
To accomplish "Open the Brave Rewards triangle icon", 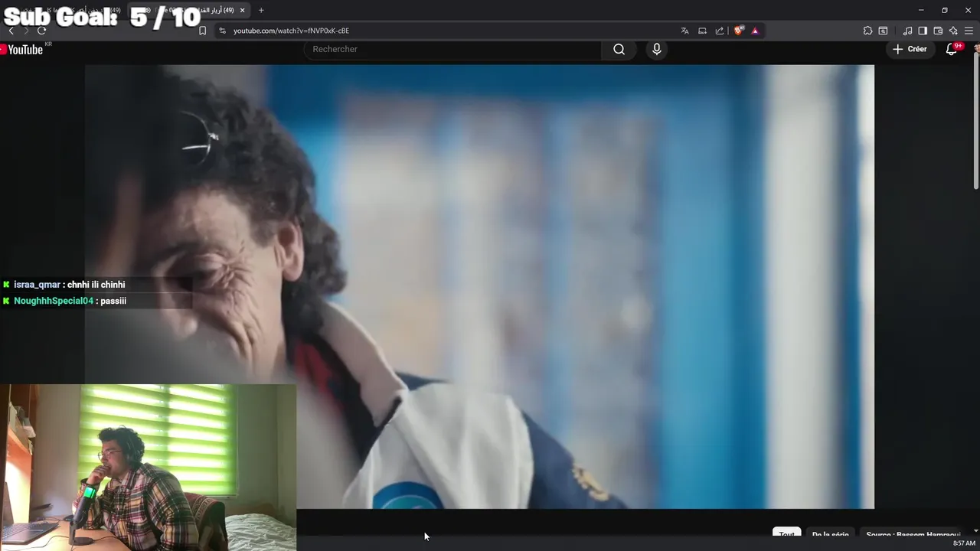I will (755, 31).
